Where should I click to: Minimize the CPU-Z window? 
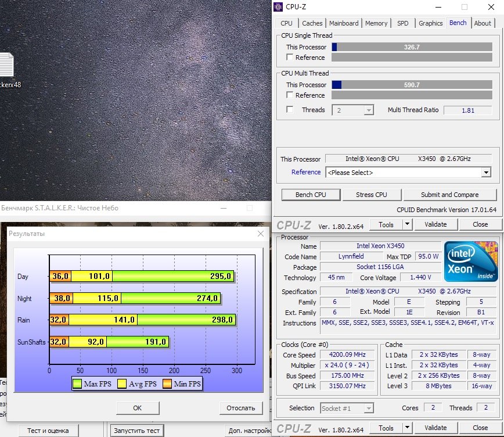[x=438, y=7]
